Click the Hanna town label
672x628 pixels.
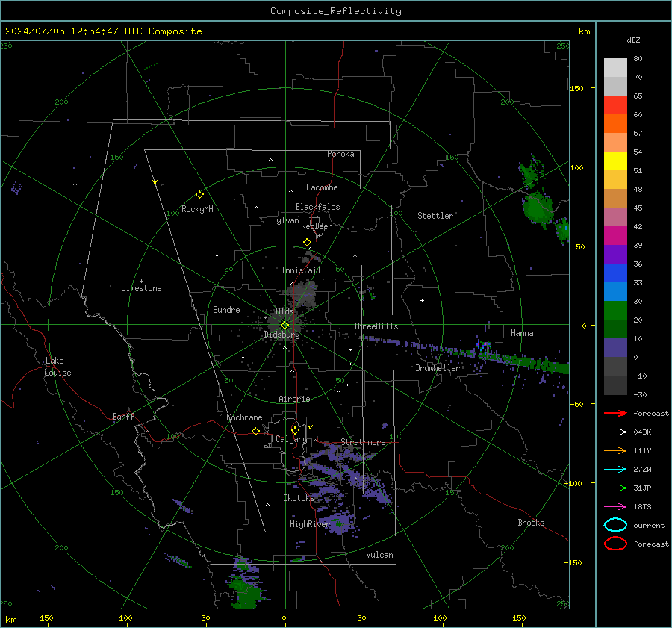[522, 333]
